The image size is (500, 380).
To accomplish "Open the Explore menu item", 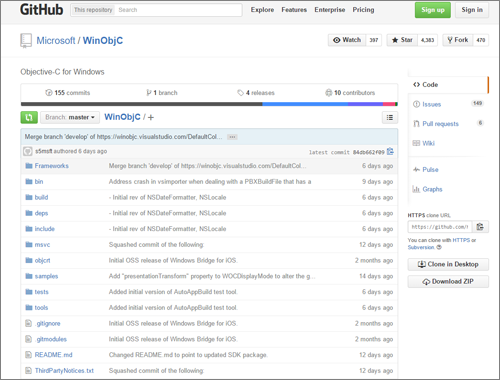I will point(262,10).
